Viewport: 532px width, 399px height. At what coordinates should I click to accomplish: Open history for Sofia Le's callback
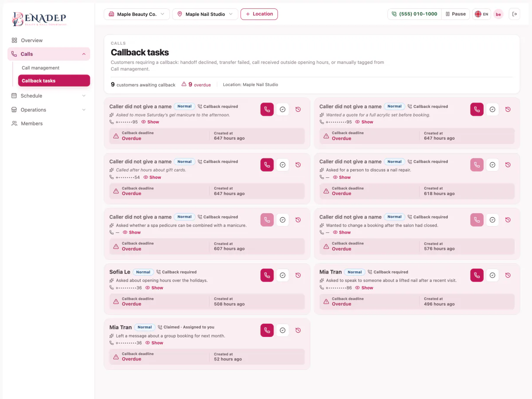[x=298, y=275]
